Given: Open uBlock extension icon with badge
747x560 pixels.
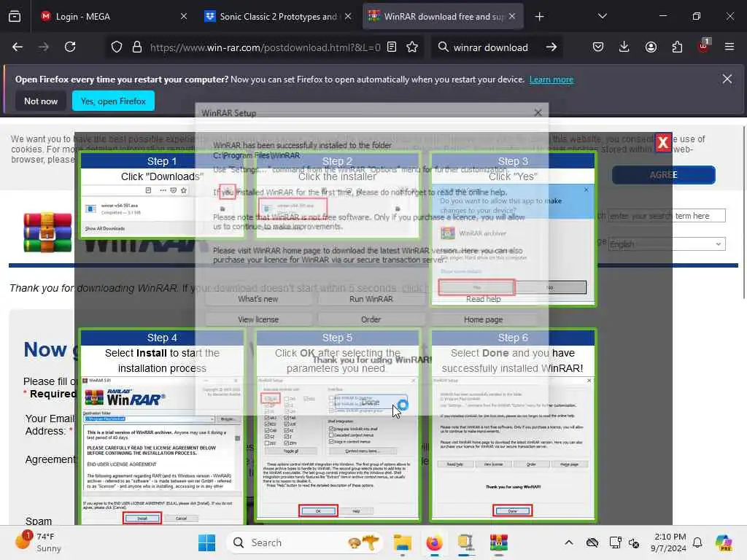Looking at the screenshot, I should pyautogui.click(x=704, y=46).
